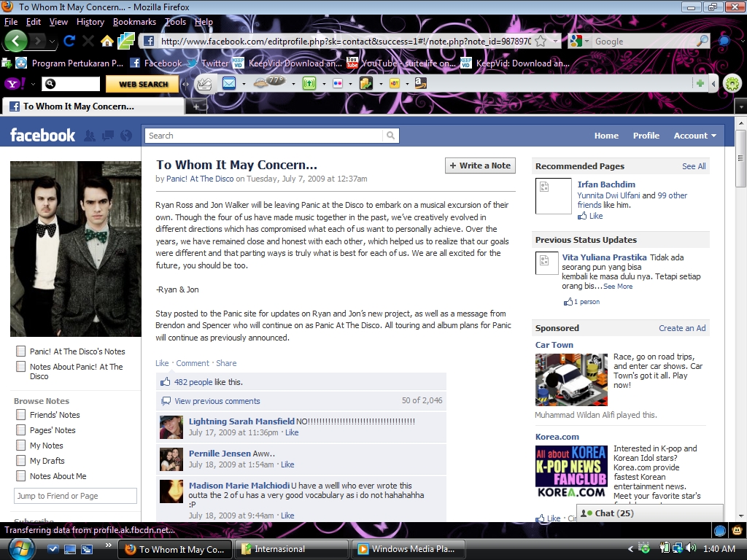This screenshot has height=560, width=747.
Task: Select Notes About Me
Action: [x=58, y=475]
